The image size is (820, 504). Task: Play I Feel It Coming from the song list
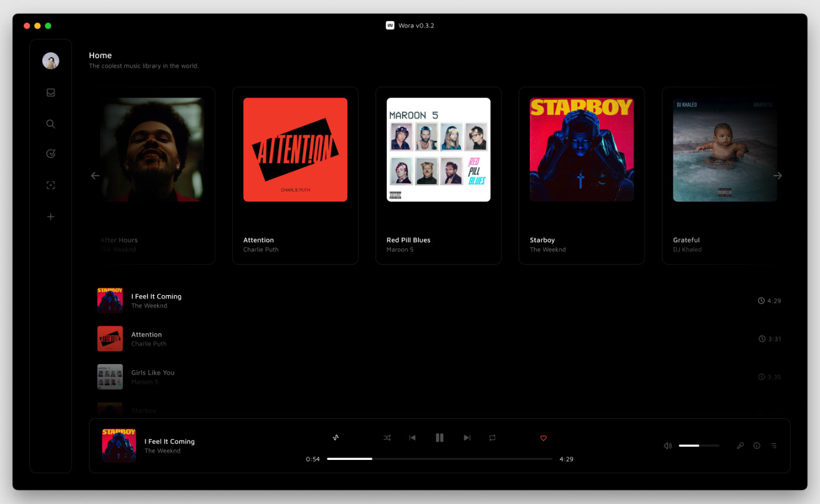point(439,301)
